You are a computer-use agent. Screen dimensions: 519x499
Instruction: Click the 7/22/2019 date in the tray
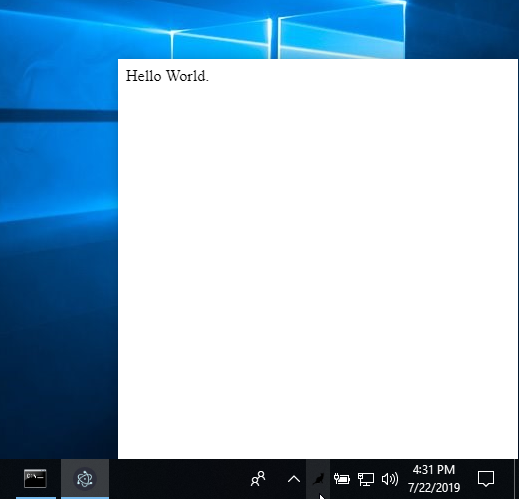[x=434, y=488]
